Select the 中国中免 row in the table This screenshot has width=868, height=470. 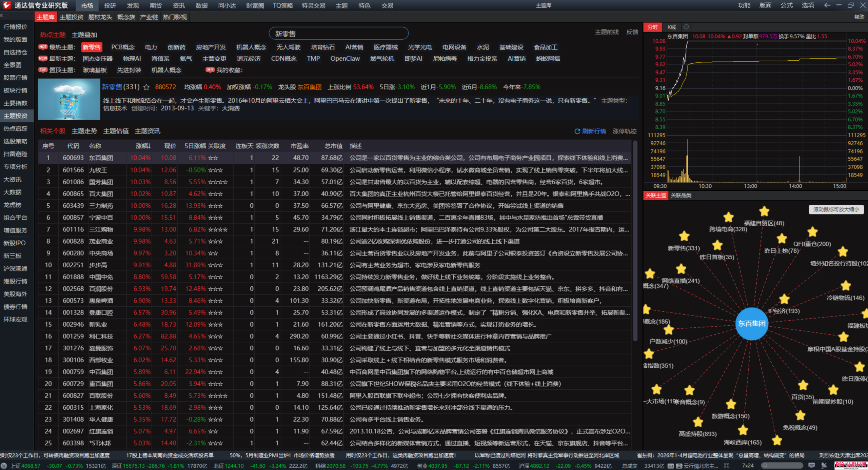(x=334, y=277)
